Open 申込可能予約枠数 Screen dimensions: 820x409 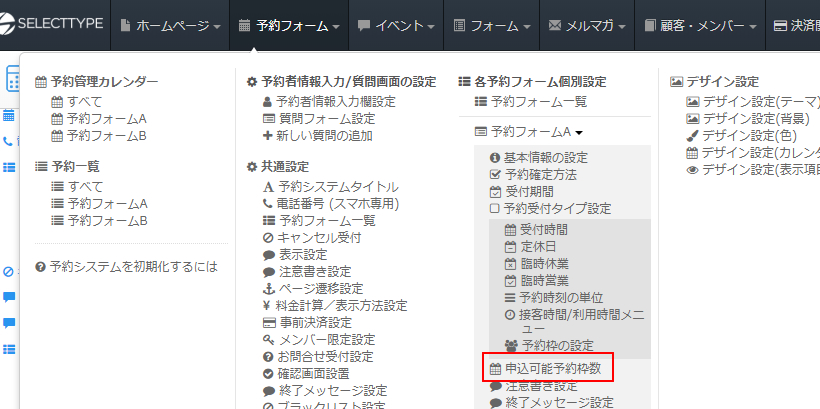(546, 369)
